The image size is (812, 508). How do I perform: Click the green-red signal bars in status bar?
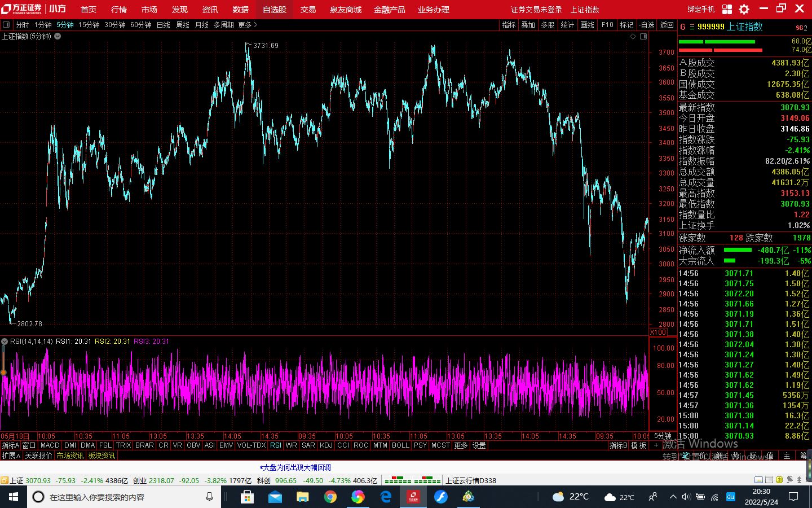[412, 480]
